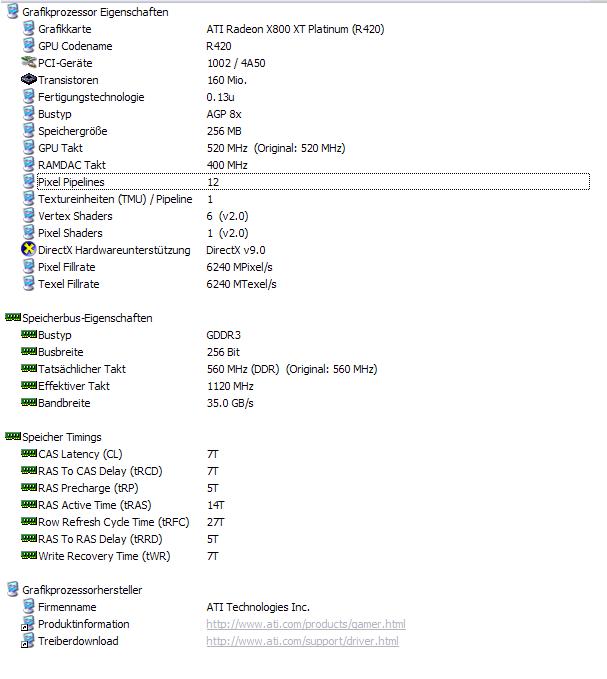Click the value 6240 MTexel/s
Image resolution: width=607 pixels, height=679 pixels.
pos(241,284)
